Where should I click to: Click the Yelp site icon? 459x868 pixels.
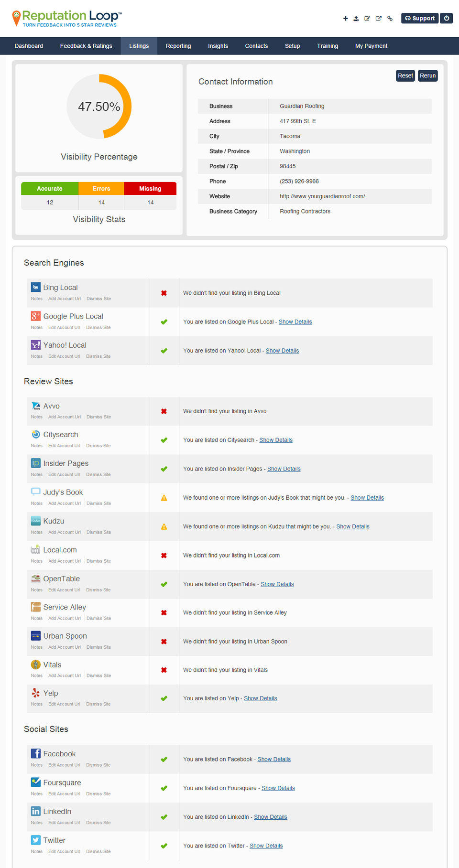36,693
